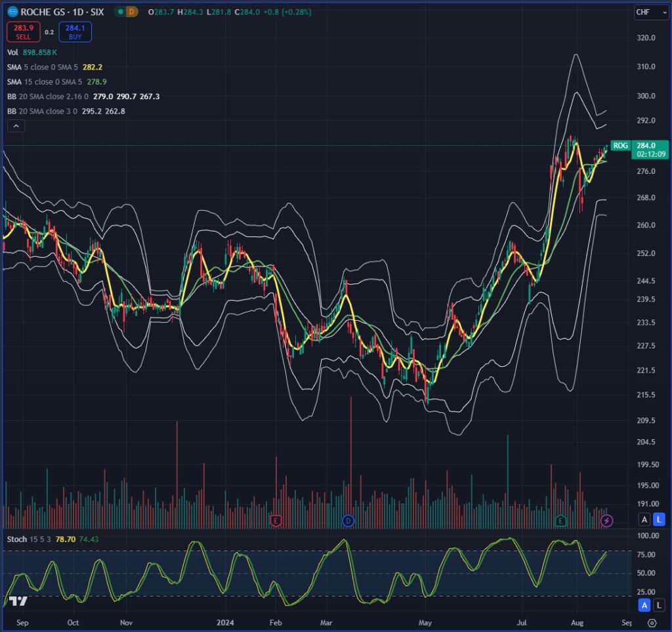Click the purple lightning event marker
The image size is (672, 632).
click(607, 520)
